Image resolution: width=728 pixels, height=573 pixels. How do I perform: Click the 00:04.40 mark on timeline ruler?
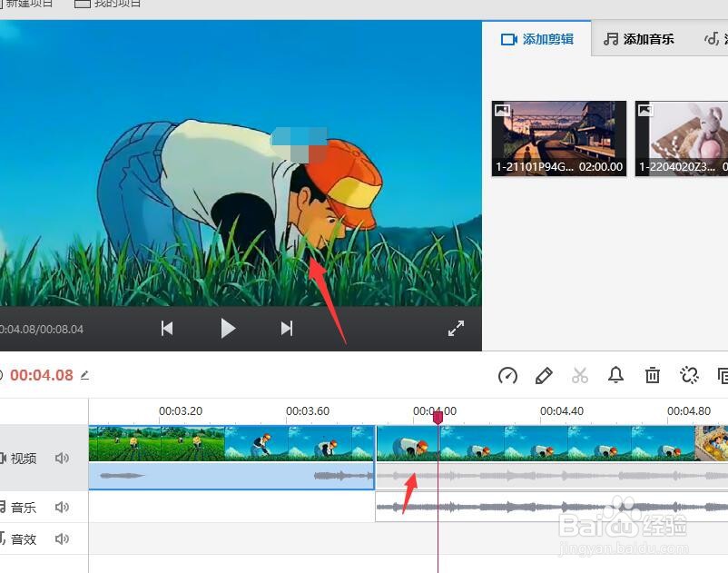pos(562,411)
